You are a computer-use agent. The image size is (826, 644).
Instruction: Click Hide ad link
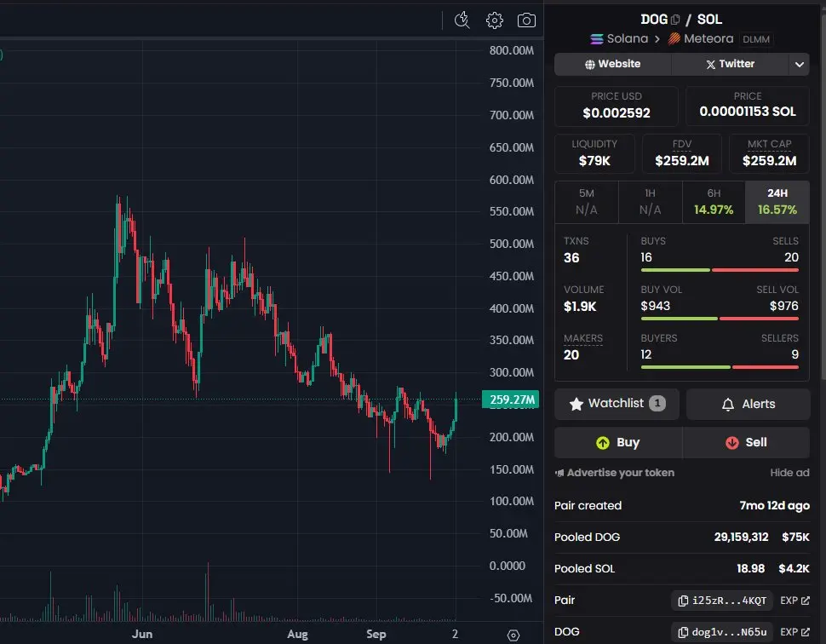pyautogui.click(x=789, y=473)
